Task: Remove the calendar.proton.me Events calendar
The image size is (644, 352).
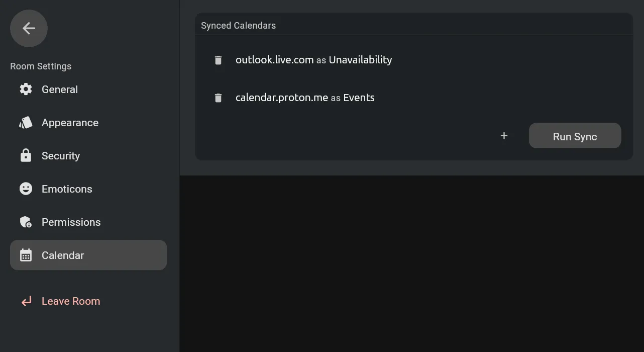Action: [218, 98]
